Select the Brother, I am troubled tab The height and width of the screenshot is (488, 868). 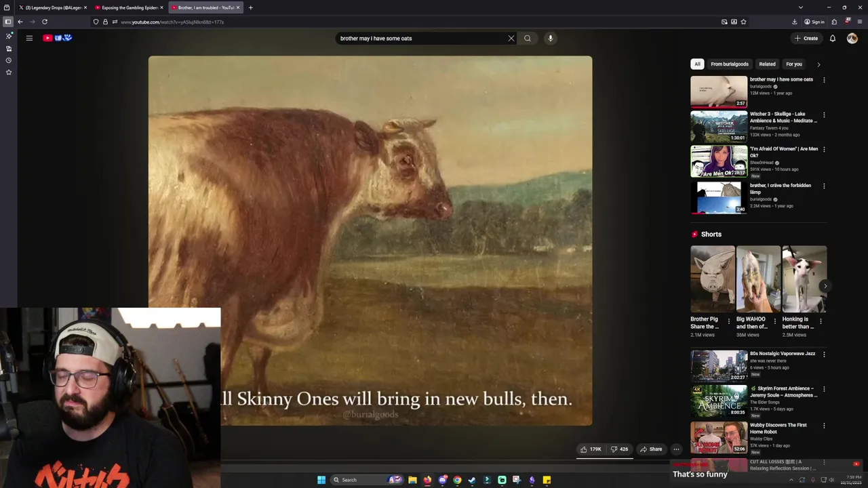pyautogui.click(x=205, y=7)
